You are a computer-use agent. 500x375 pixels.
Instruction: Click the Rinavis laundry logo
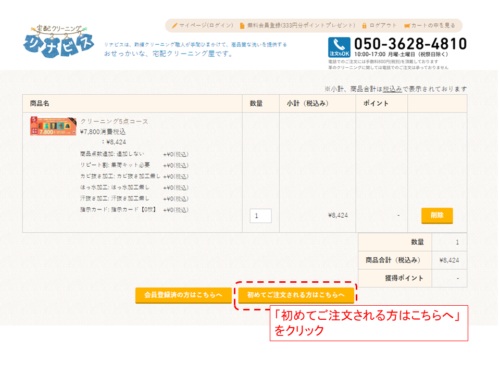pyautogui.click(x=59, y=41)
